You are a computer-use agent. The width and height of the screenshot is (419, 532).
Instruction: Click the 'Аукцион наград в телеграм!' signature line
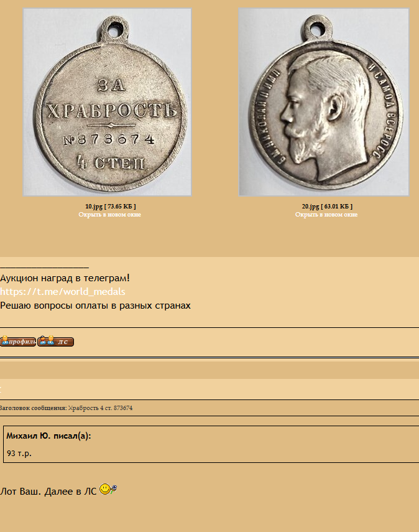click(x=65, y=278)
